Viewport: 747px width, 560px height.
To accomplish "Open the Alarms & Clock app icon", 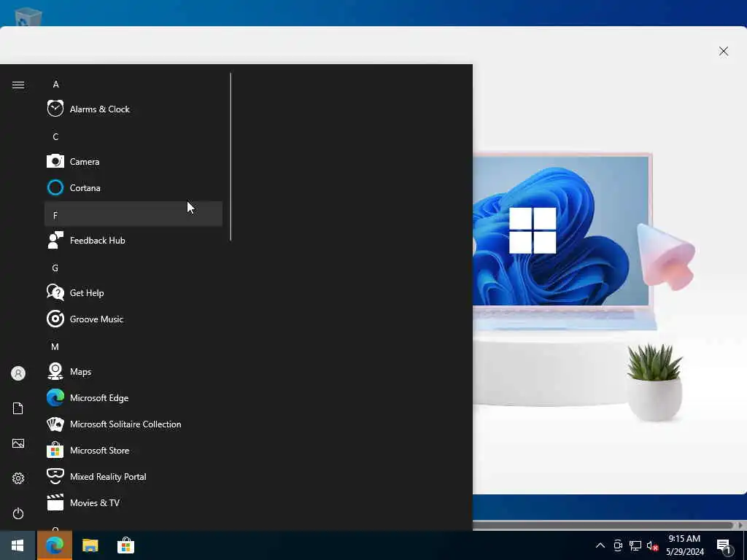I will pos(55,109).
